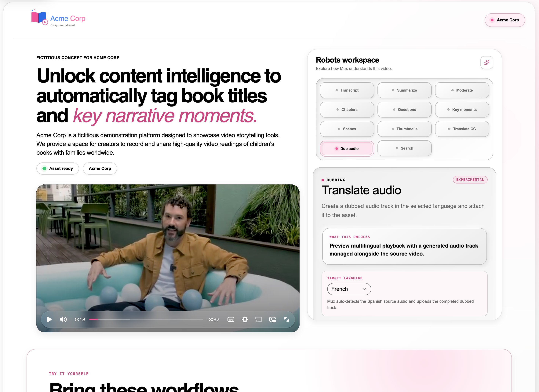Select the Dub audio tab

click(347, 148)
